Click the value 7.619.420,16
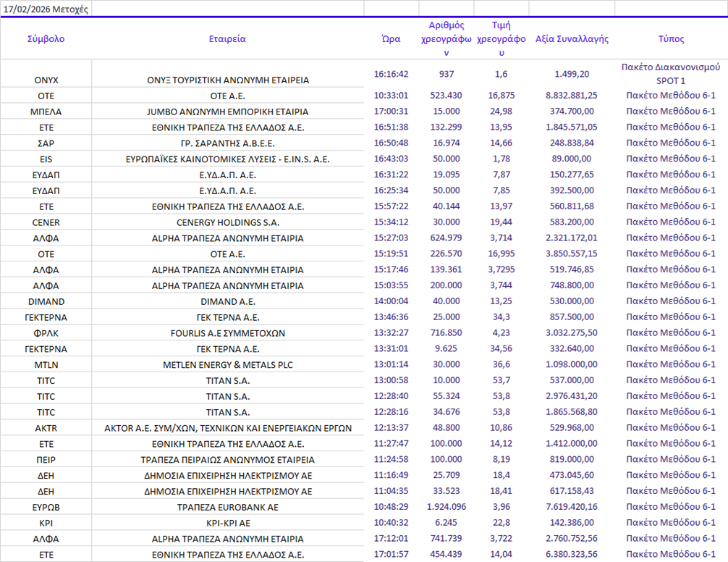This screenshot has height=562, width=728. tap(572, 506)
